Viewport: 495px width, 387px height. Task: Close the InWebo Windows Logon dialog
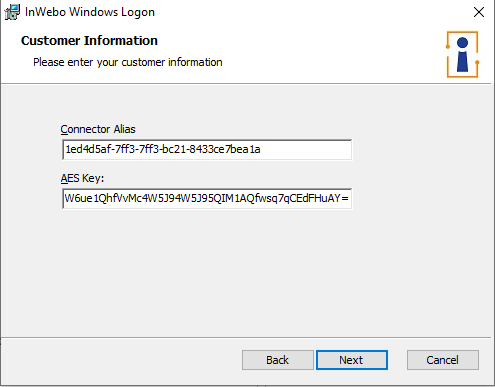tap(479, 12)
